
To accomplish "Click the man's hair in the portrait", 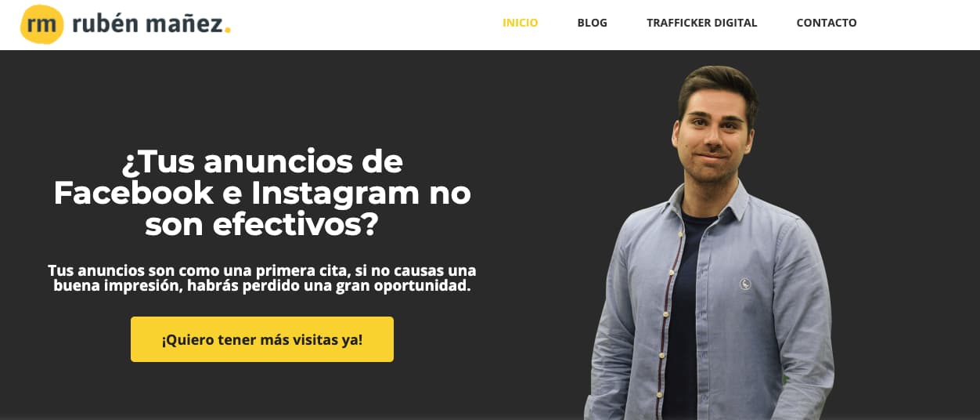I will tap(717, 86).
